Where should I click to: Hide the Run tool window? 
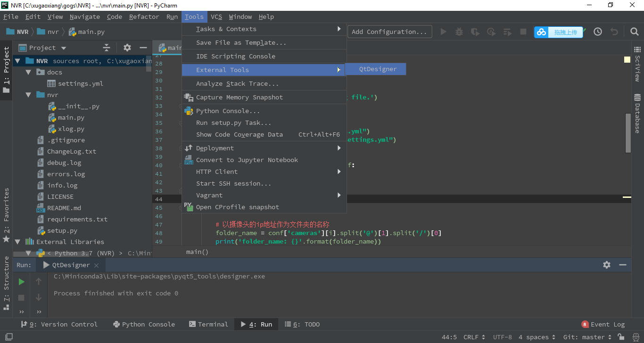coord(623,265)
